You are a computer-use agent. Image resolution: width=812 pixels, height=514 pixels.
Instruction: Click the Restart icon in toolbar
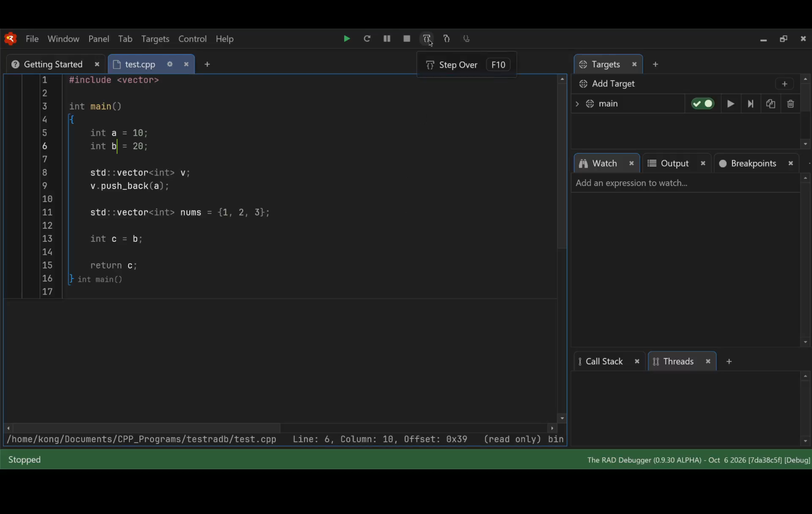[x=367, y=39]
